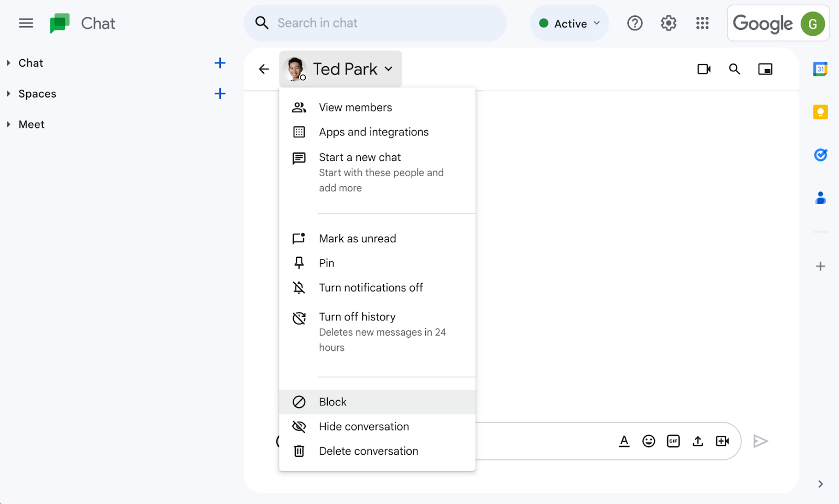Start a new chat with plus button

pyautogui.click(x=220, y=63)
